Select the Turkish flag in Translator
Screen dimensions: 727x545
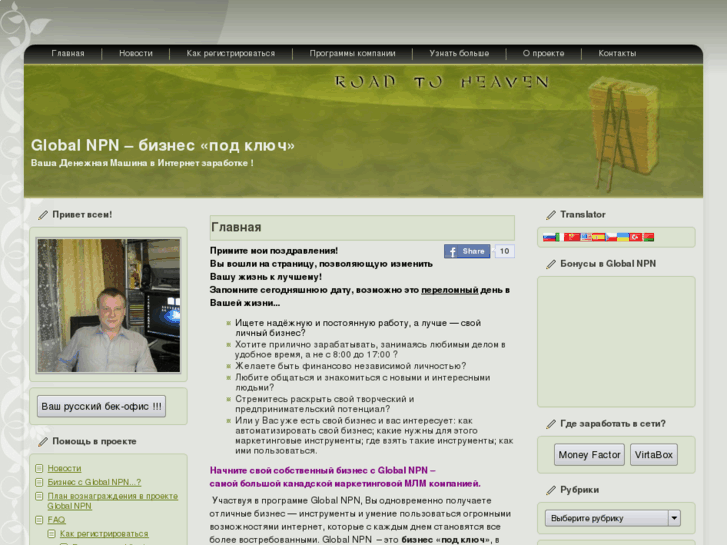click(x=636, y=237)
